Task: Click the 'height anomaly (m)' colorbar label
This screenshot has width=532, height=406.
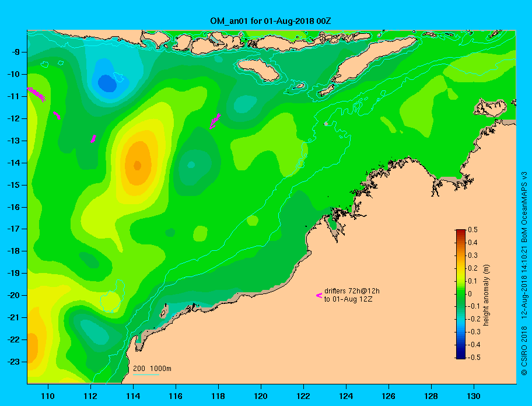Action: [486, 295]
